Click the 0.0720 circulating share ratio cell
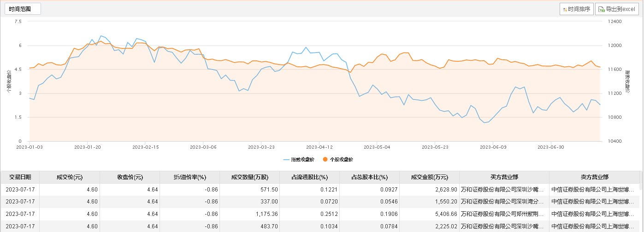The image size is (644, 232). point(309,202)
